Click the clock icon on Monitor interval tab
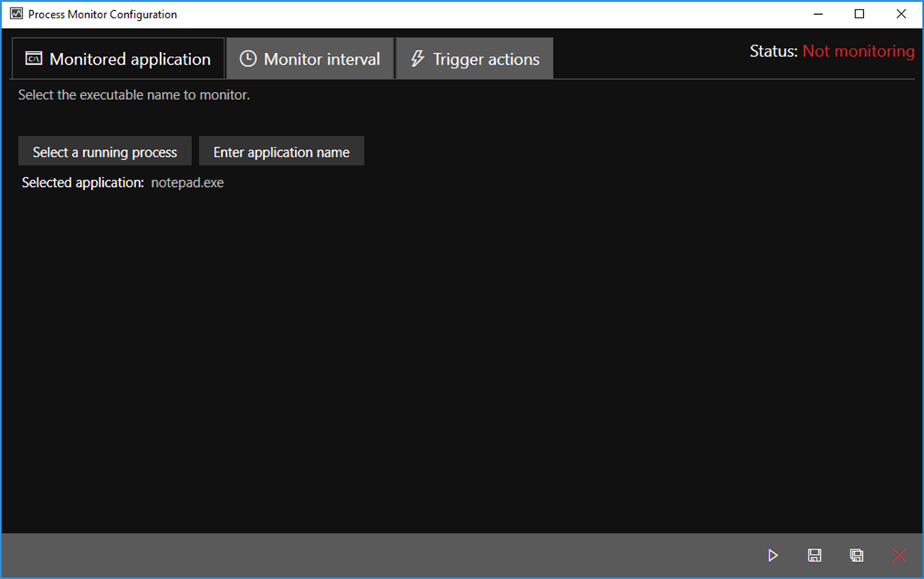Viewport: 924px width, 579px height. [248, 59]
